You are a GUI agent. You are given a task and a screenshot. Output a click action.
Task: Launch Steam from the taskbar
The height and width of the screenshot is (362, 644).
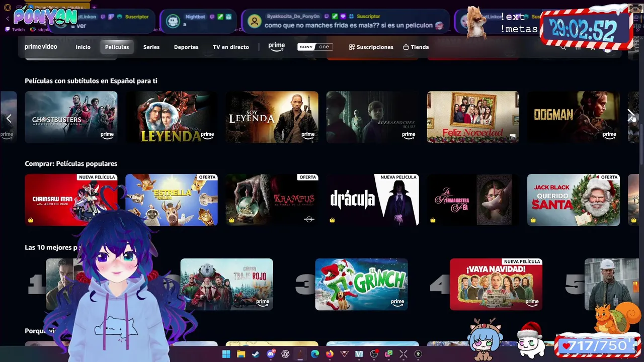pos(256,354)
